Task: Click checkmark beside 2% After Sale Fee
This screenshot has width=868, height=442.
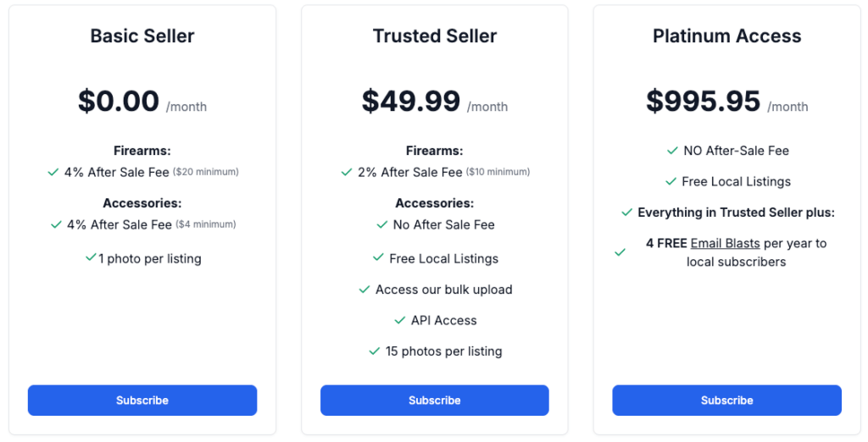Action: (347, 172)
